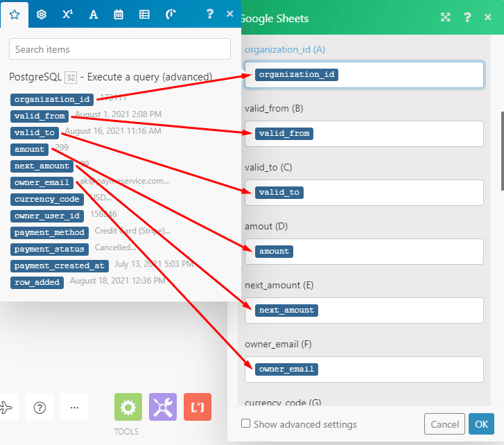Open the purple wrench tools icon
The height and width of the screenshot is (445, 504).
tap(163, 408)
